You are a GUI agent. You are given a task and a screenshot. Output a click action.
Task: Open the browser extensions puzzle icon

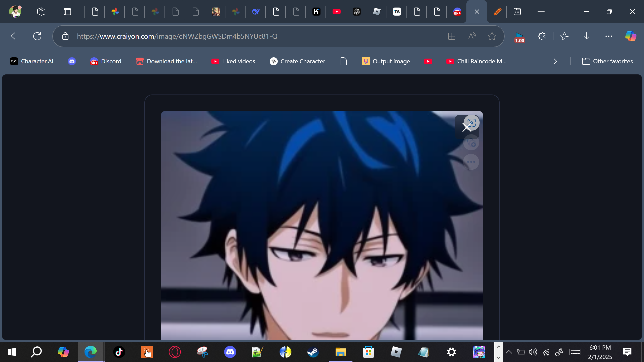coord(542,36)
